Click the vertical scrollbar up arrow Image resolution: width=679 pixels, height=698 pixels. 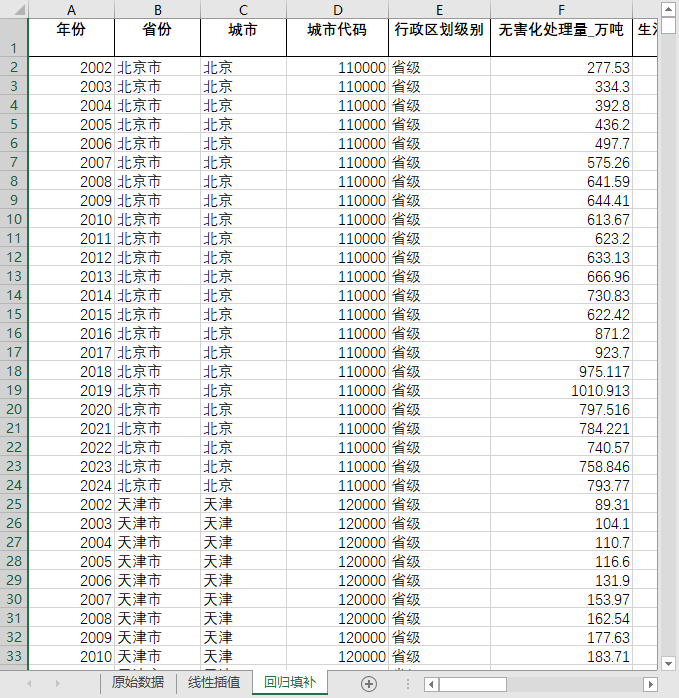(668, 9)
